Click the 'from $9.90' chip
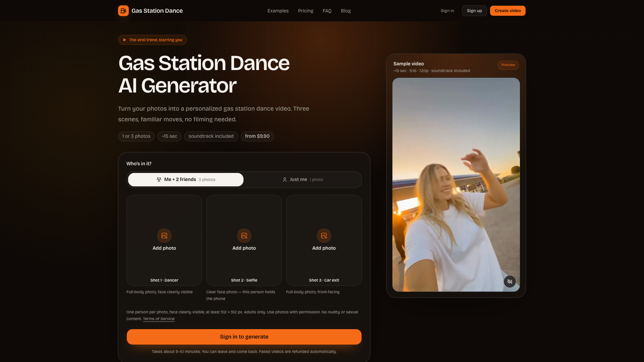 257,136
